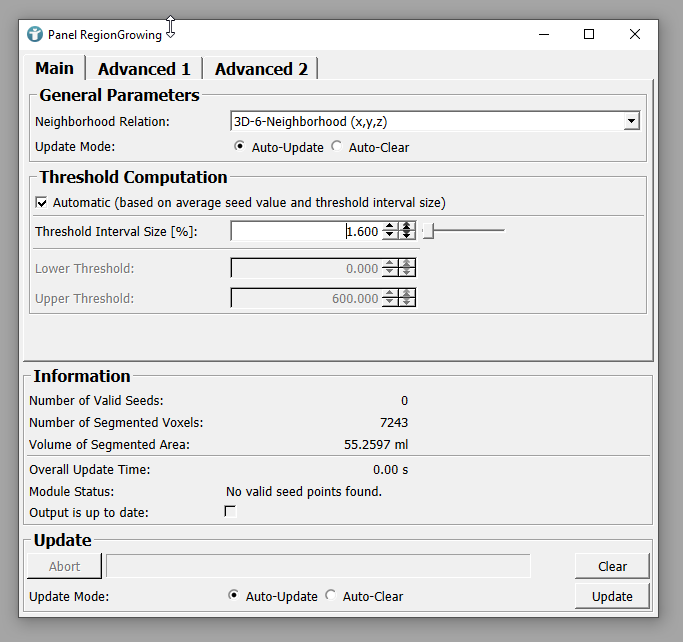The image size is (683, 642).
Task: Click the Panel RegionGrowing title bar icon
Action: tap(35, 34)
